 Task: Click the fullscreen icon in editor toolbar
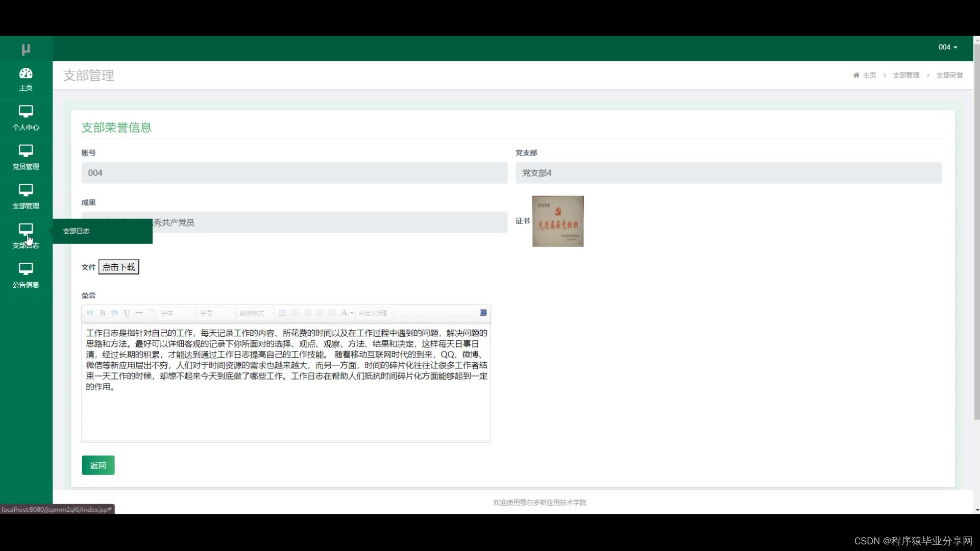(483, 313)
